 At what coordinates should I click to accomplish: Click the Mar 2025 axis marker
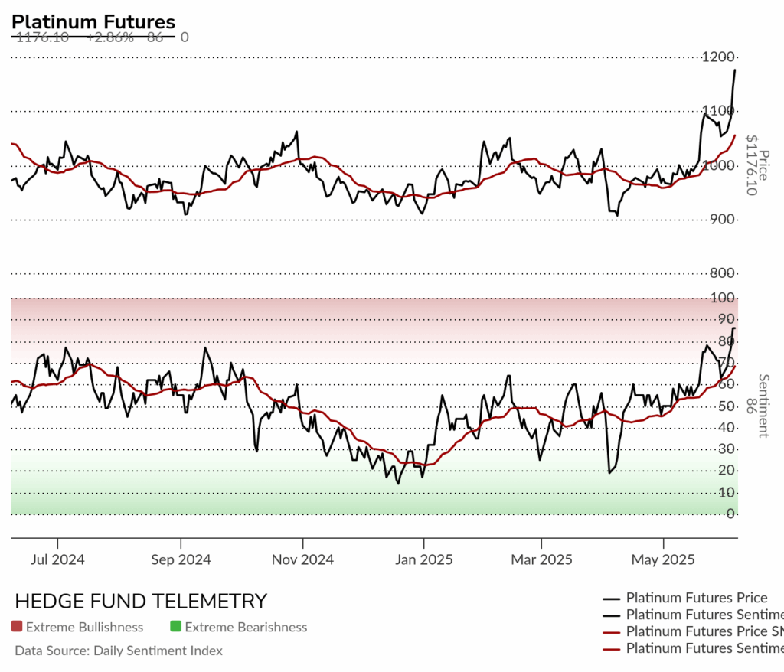click(541, 559)
